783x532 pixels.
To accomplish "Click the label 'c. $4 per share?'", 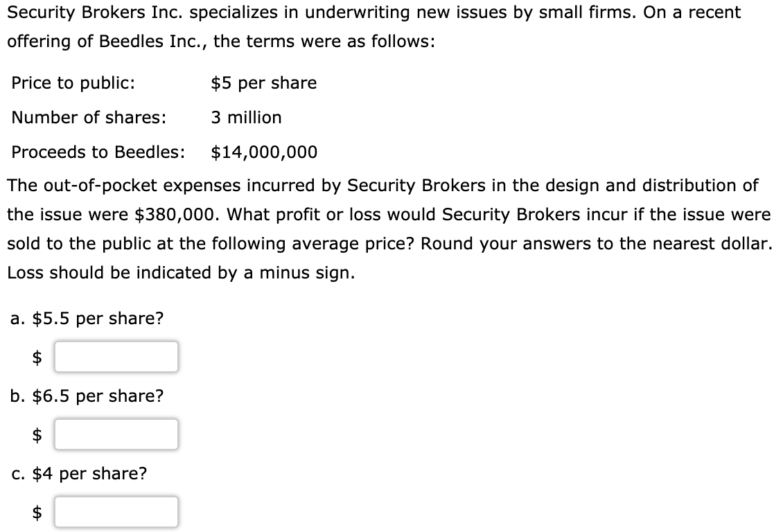I will click(x=79, y=474).
